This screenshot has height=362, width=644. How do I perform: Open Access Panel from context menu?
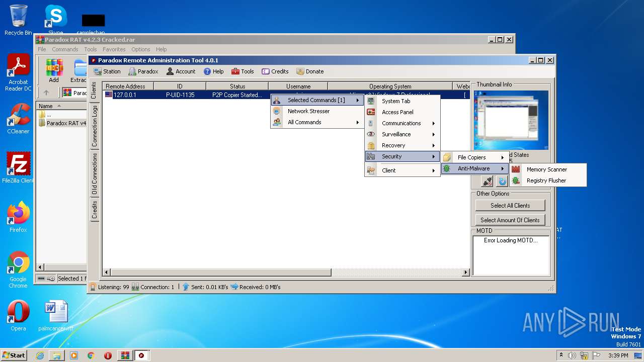403,112
